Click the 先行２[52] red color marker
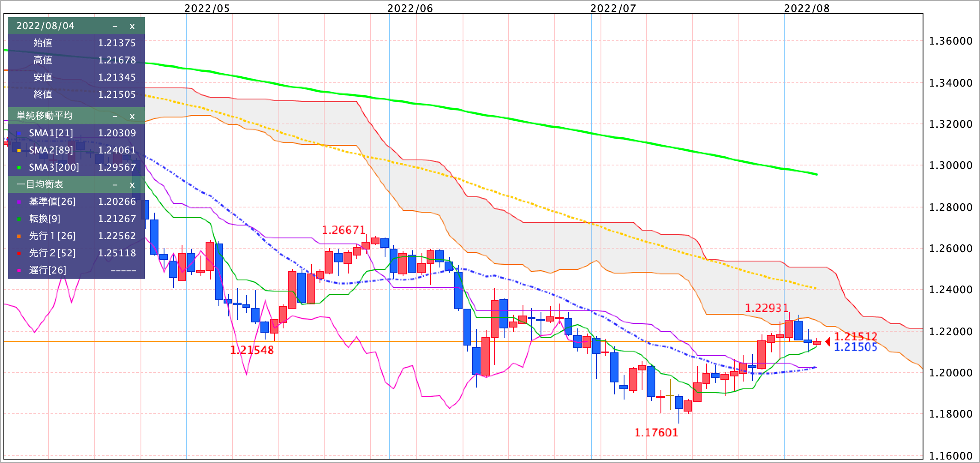This screenshot has width=980, height=463. click(19, 253)
